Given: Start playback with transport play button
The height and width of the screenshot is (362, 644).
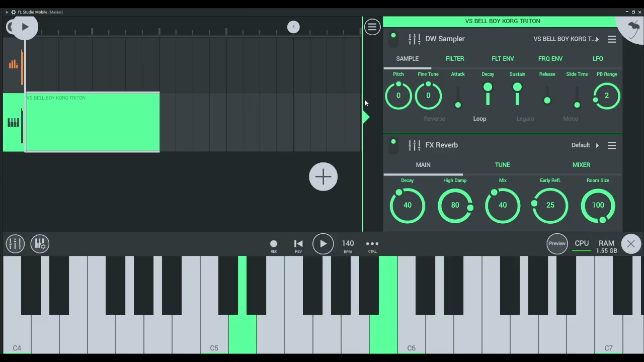Looking at the screenshot, I should coord(323,244).
